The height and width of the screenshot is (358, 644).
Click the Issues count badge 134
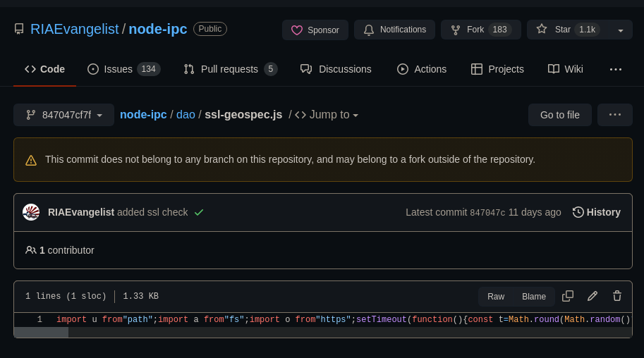[148, 69]
